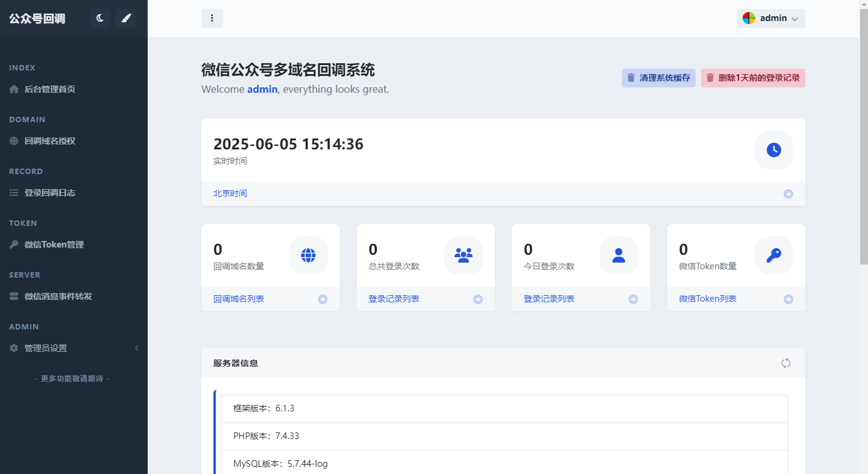
Task: Click the clock icon in time card
Action: click(x=774, y=150)
